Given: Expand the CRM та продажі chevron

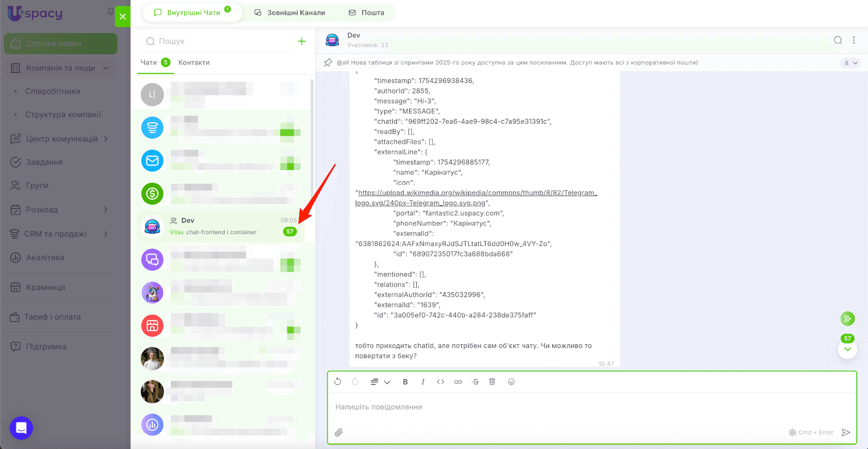Looking at the screenshot, I should (x=106, y=234).
